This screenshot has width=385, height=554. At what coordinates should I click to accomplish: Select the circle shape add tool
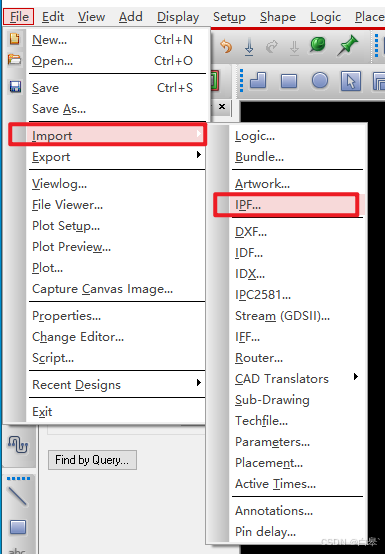320,81
